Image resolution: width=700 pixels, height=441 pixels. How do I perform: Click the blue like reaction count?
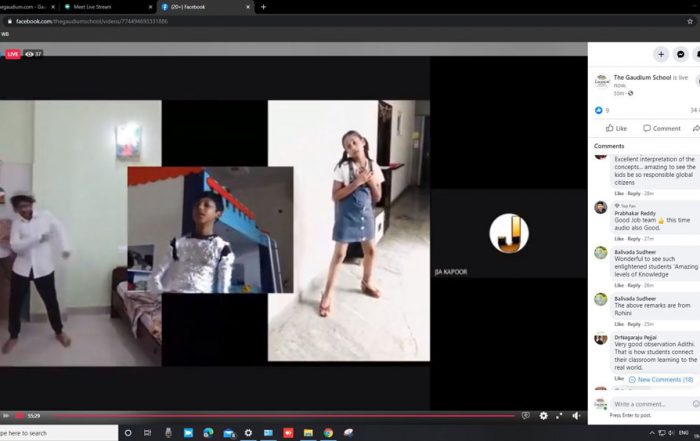coord(600,110)
